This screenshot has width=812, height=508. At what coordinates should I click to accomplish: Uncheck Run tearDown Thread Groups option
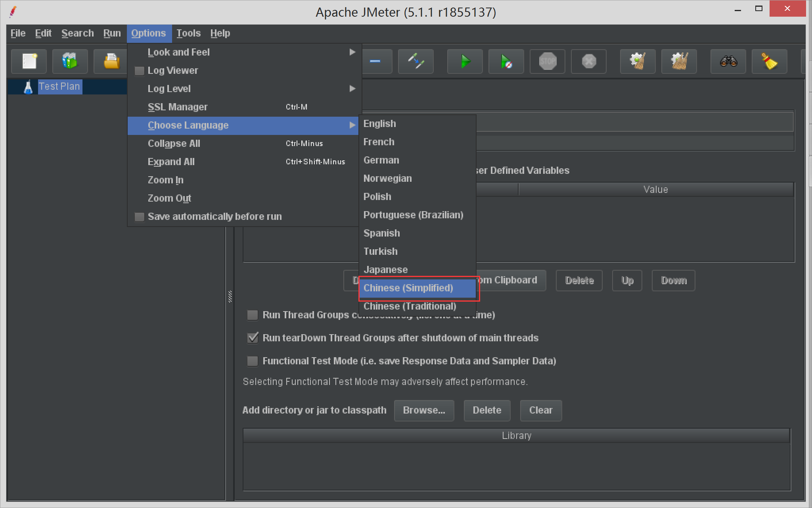(253, 338)
